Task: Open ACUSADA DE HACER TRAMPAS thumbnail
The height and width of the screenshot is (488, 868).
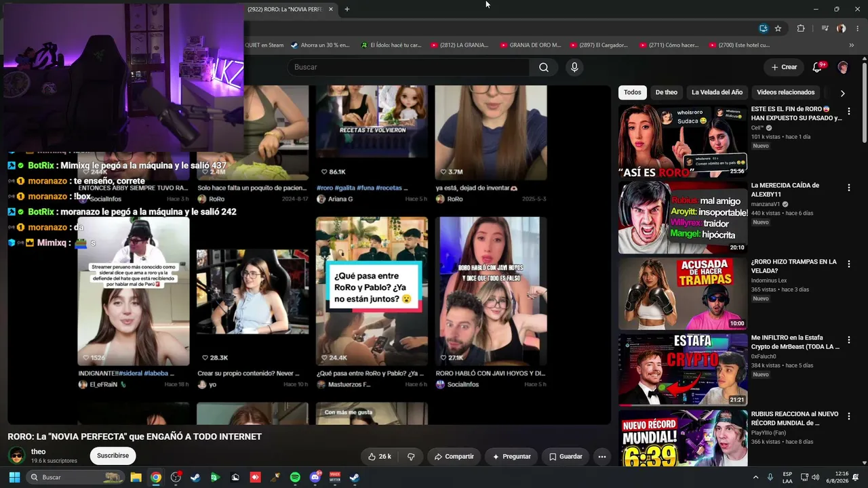Action: pos(683,293)
